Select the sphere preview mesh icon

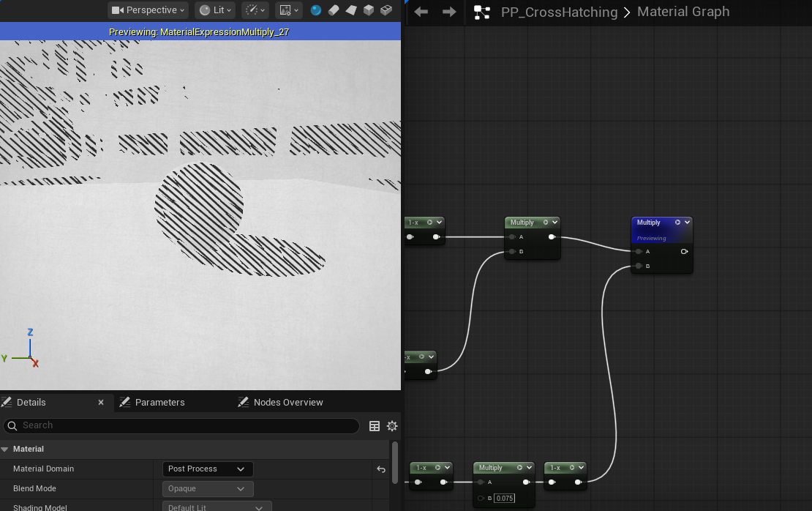coord(316,10)
